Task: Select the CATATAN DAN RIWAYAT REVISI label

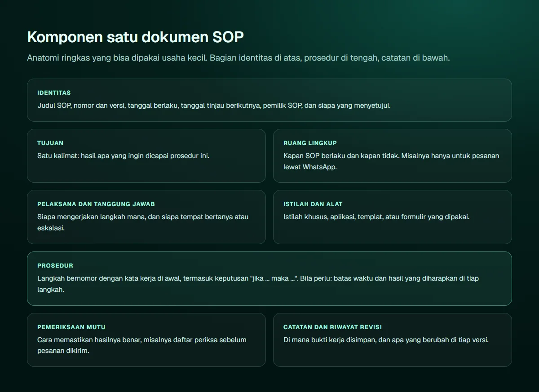Action: click(x=332, y=327)
